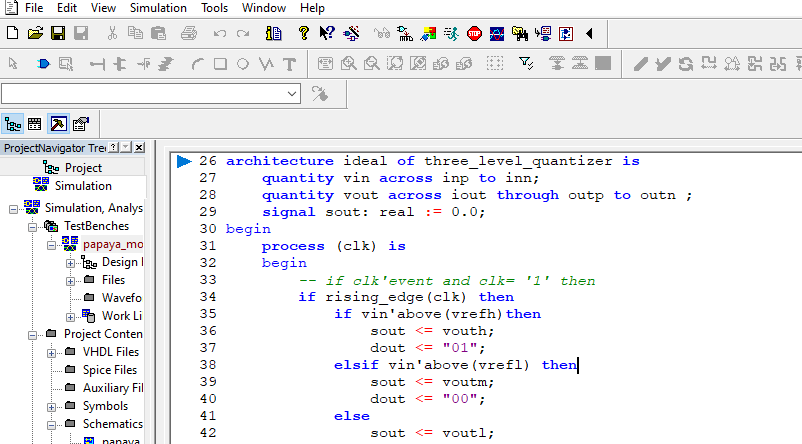Image resolution: width=802 pixels, height=444 pixels.
Task: Click the greyed Copy icon
Action: 135,34
